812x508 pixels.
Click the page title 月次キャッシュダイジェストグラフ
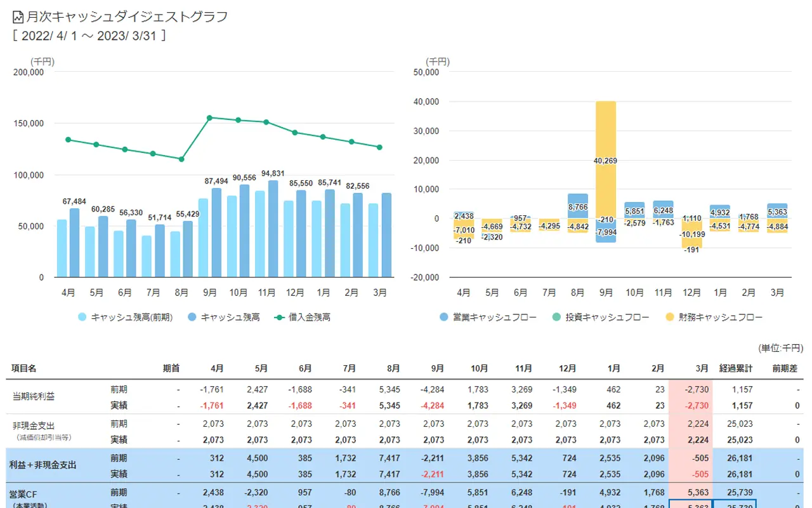click(x=127, y=17)
